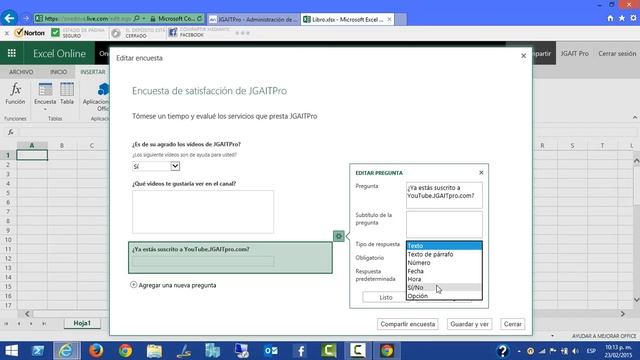This screenshot has height=360, width=640.
Task: Collapse the ribbon with the chevron
Action: tap(635, 117)
